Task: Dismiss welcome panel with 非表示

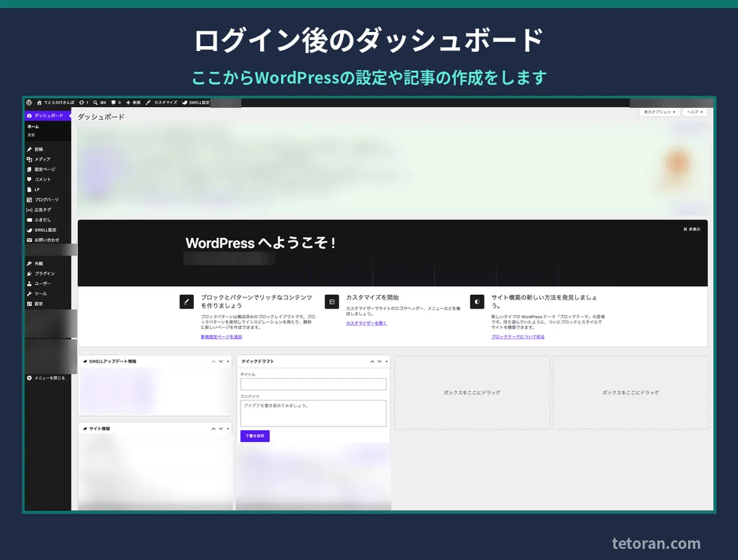Action: 691,229
